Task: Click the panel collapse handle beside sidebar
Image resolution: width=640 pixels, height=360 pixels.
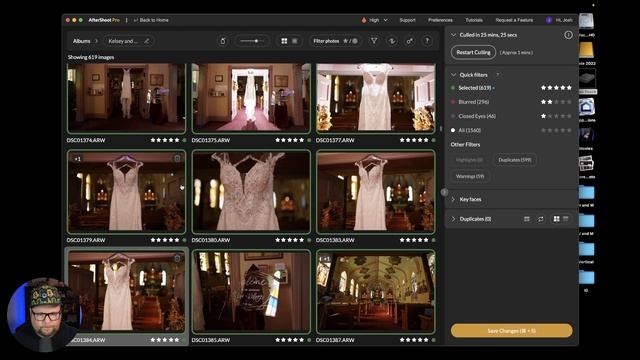Action: tap(444, 191)
